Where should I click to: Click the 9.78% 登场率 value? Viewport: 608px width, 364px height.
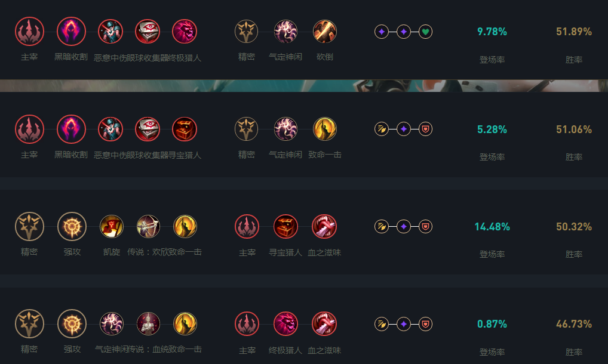coord(492,32)
